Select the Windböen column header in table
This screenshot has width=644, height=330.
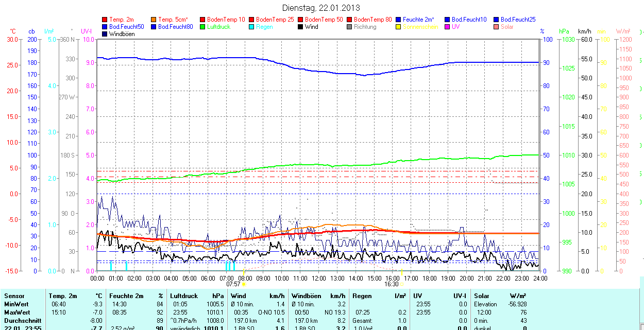coord(306,296)
